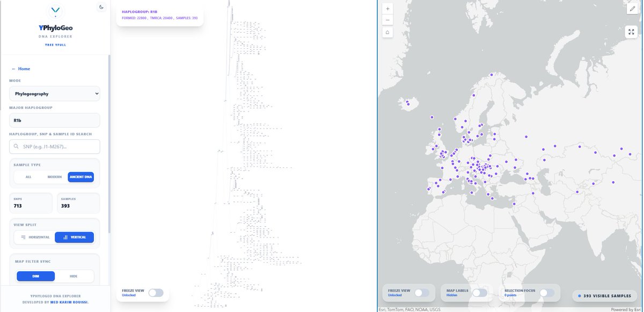
Task: Click the SNPs 713 stat card
Action: [x=31, y=203]
